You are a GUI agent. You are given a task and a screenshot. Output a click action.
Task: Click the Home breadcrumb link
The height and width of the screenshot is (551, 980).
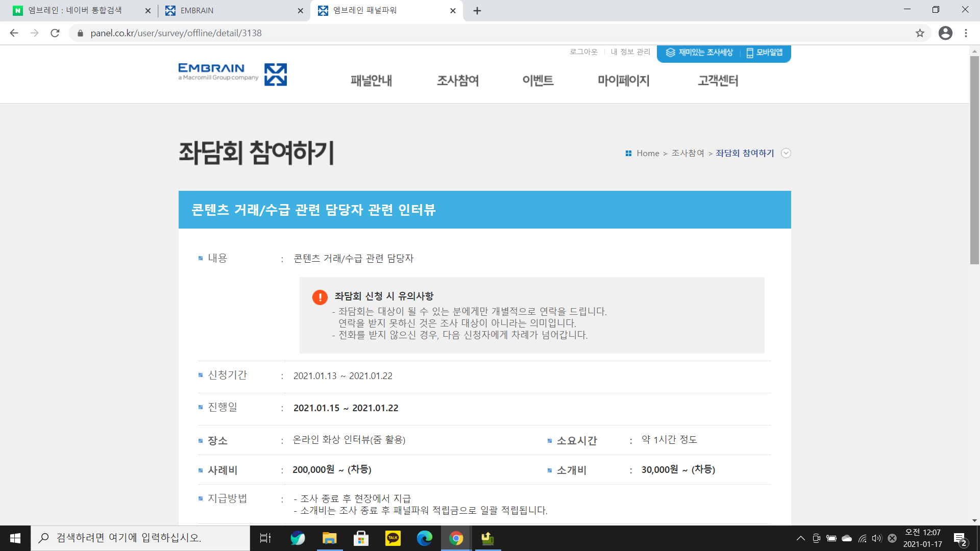[x=648, y=153]
